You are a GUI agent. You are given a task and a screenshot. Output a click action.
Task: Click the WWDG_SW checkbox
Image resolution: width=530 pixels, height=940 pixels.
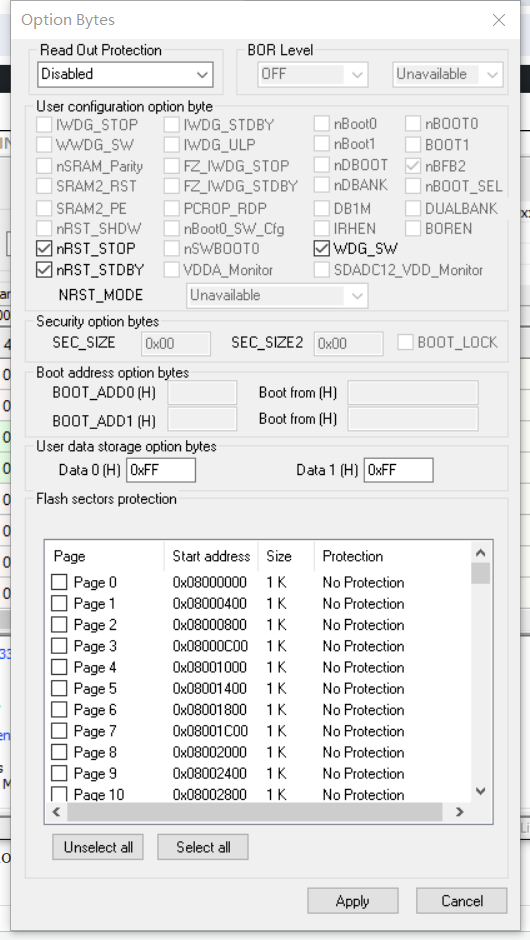(44, 145)
